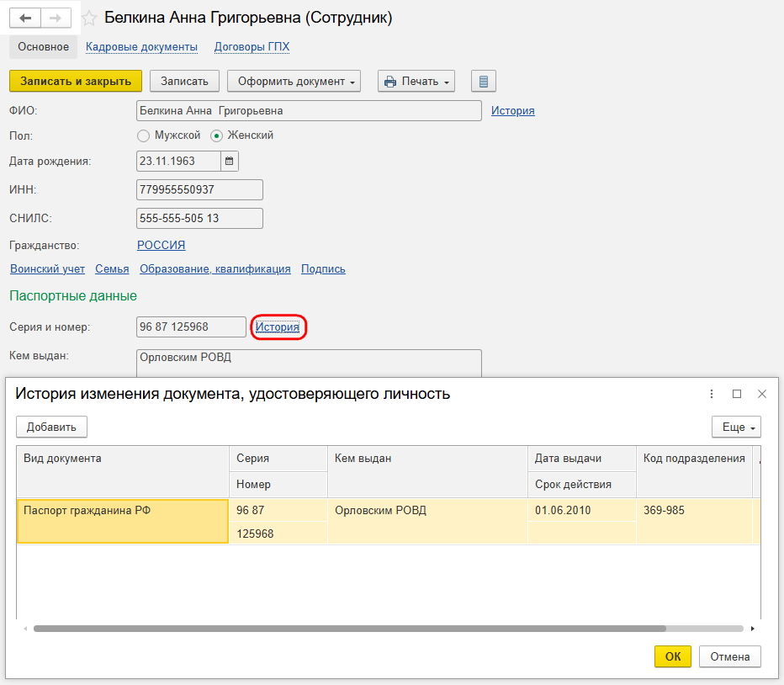Confirm the dialog with OK

click(x=673, y=656)
